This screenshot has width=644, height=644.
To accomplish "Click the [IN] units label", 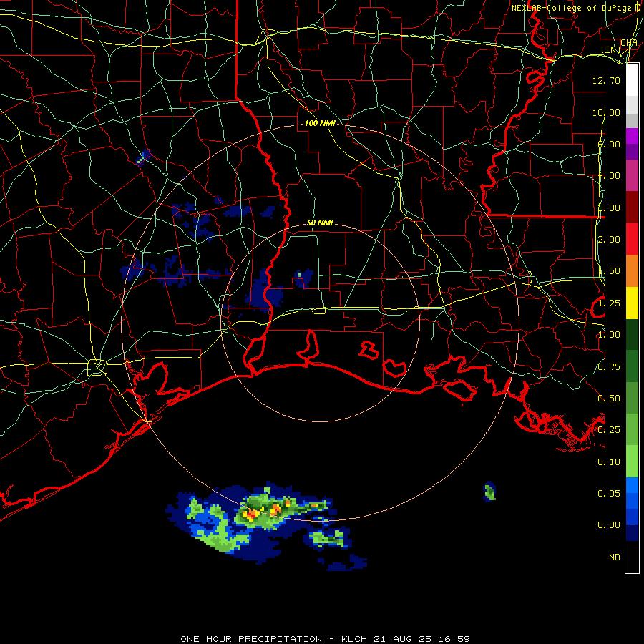I will [x=610, y=49].
